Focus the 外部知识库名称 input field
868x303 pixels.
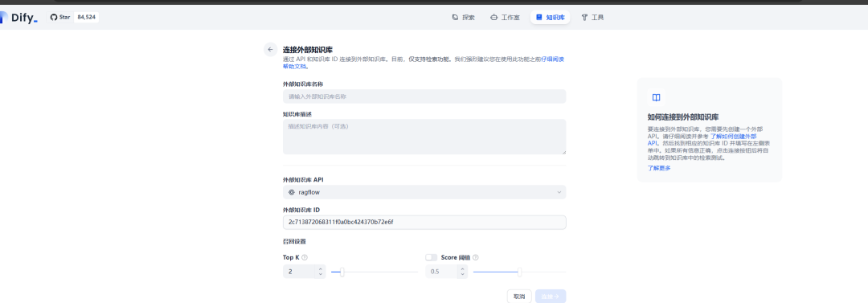click(424, 96)
